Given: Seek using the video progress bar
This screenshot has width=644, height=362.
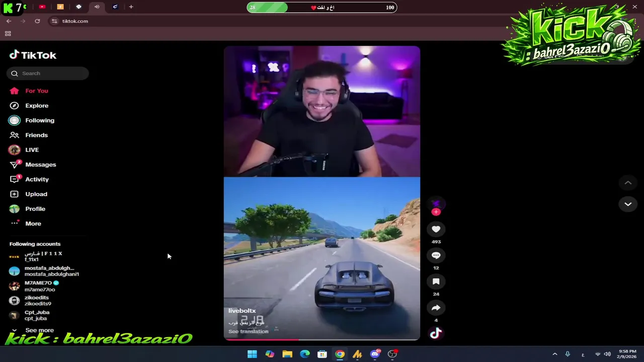Looking at the screenshot, I should pos(322,340).
